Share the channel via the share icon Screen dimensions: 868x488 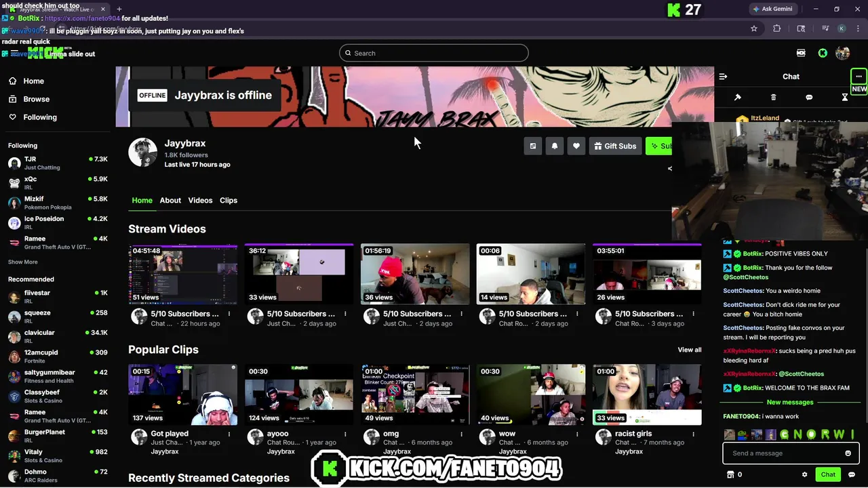click(x=670, y=169)
